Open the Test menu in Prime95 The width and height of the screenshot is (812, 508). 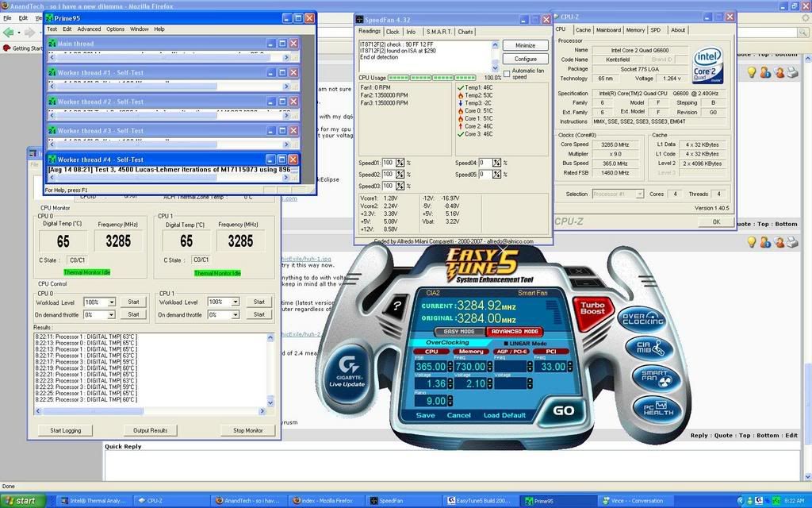52,29
